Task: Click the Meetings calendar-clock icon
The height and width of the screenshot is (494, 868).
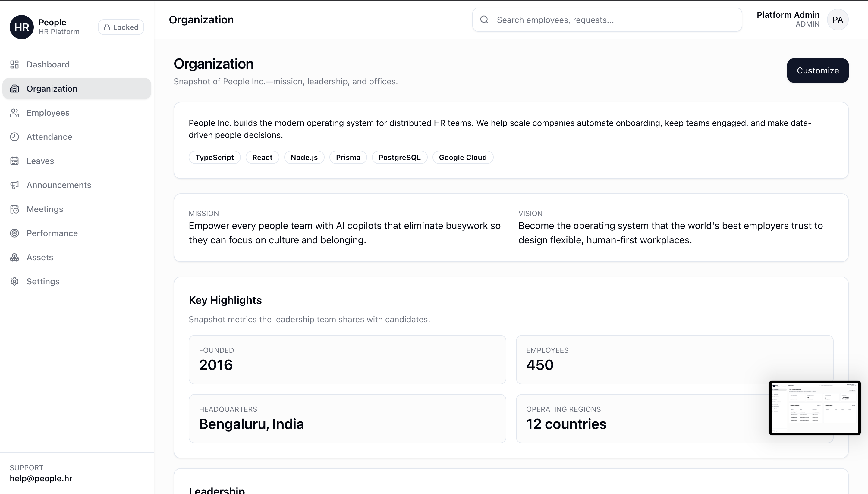Action: pyautogui.click(x=14, y=209)
